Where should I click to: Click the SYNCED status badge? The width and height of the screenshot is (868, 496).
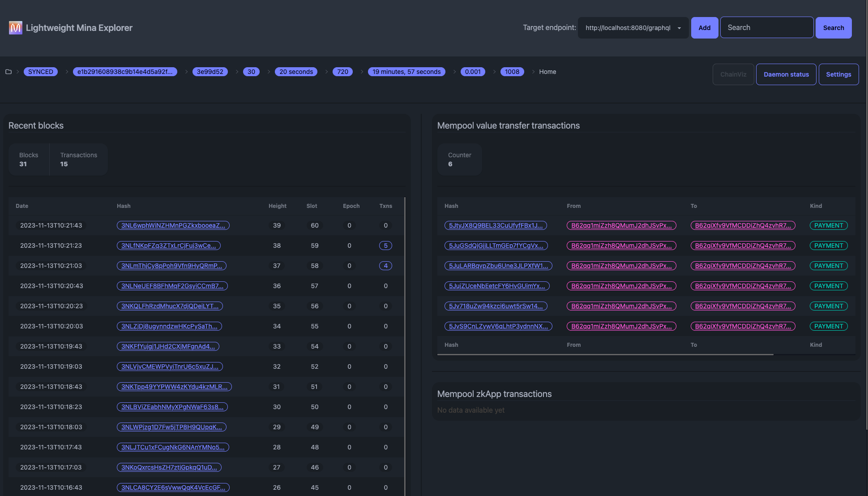40,72
